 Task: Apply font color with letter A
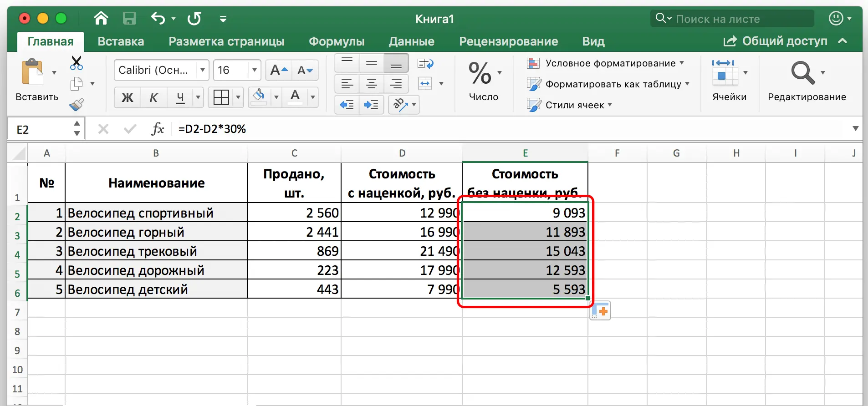point(295,96)
